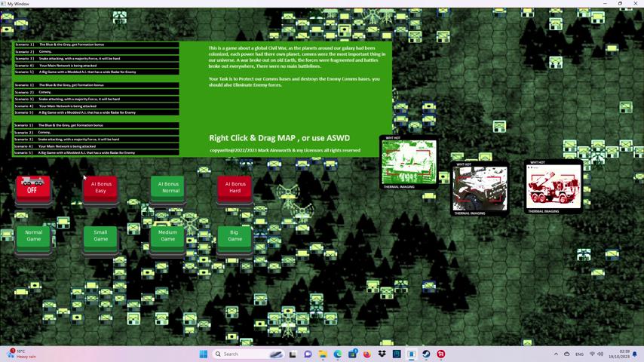Viewport: 644px width, 362px height.
Task: Open Task View from the taskbar
Action: pos(293,354)
